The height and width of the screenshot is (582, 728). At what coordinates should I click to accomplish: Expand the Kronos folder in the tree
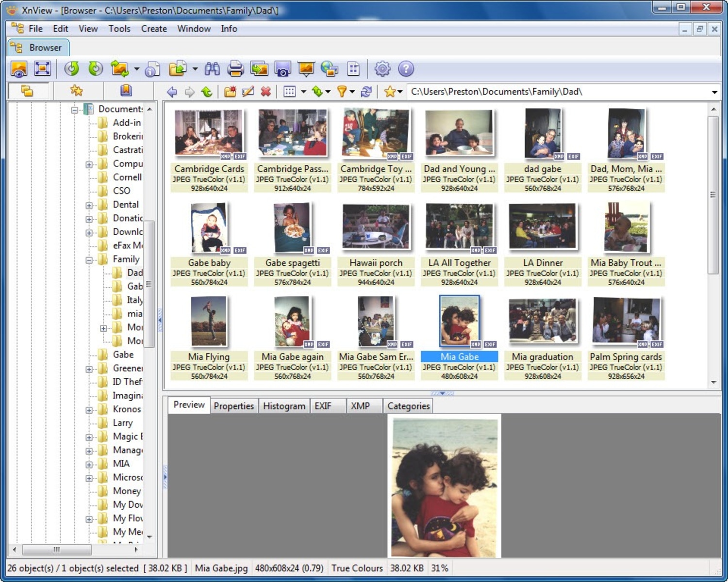[x=89, y=409]
